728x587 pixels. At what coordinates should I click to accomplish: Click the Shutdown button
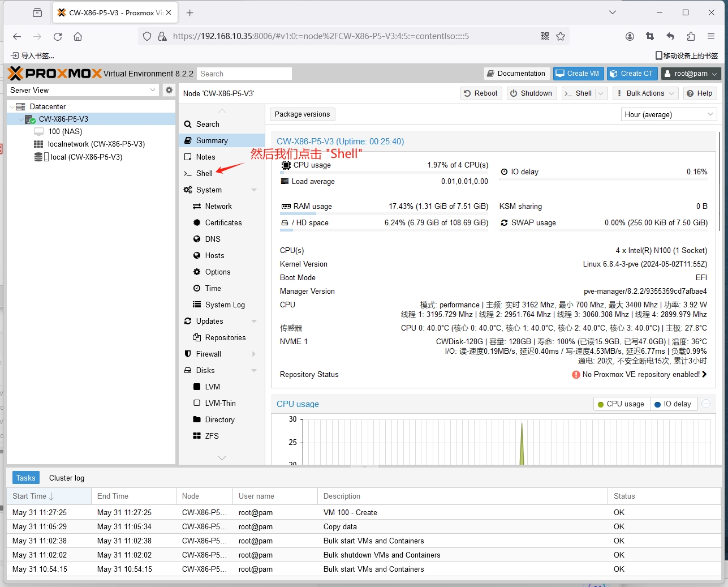coord(531,93)
